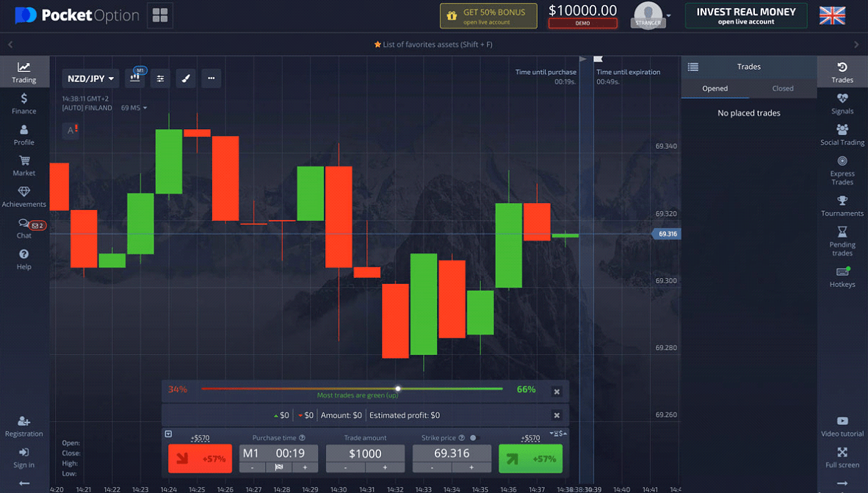Open the server latency 69 MS dropdown

[x=134, y=108]
